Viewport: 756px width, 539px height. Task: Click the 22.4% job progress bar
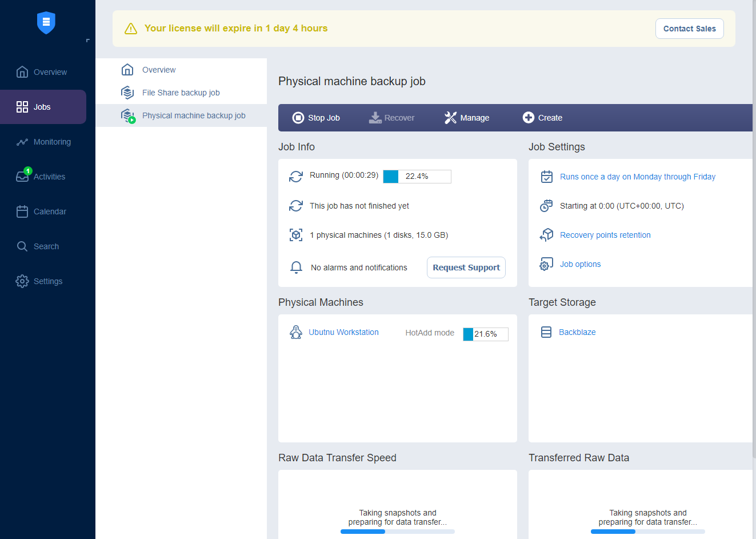(417, 177)
